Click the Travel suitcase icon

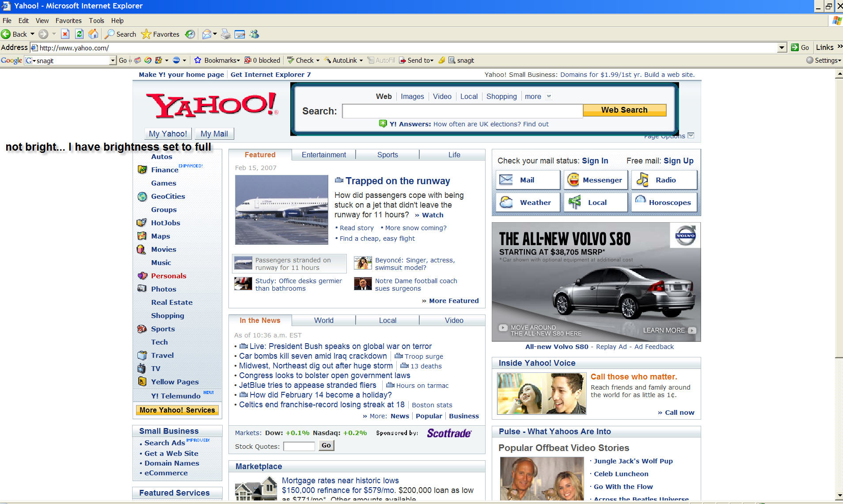click(x=142, y=355)
